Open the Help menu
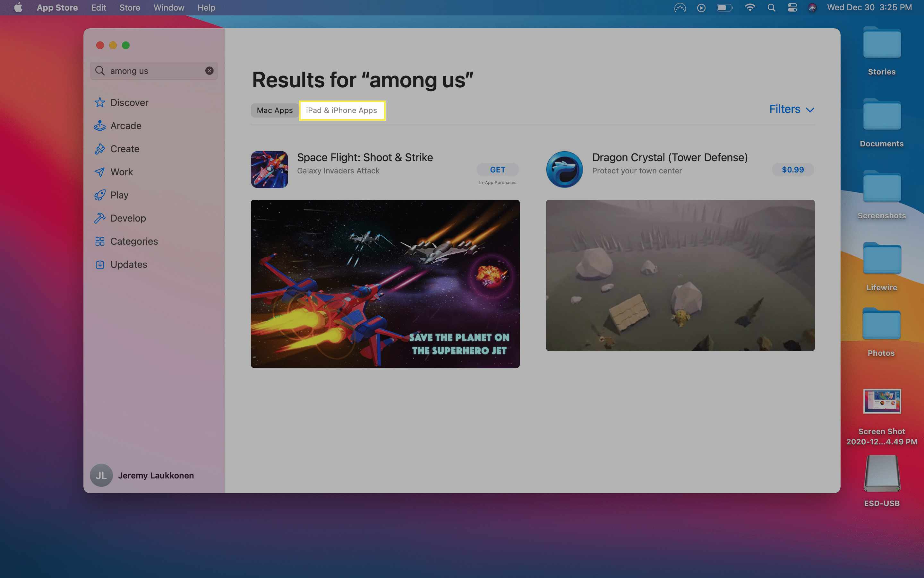 tap(206, 8)
